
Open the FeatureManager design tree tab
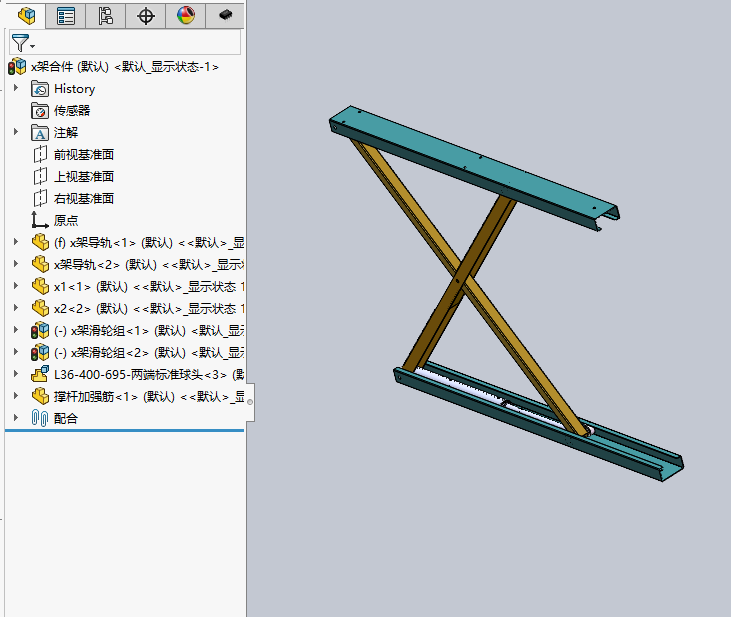coord(26,16)
